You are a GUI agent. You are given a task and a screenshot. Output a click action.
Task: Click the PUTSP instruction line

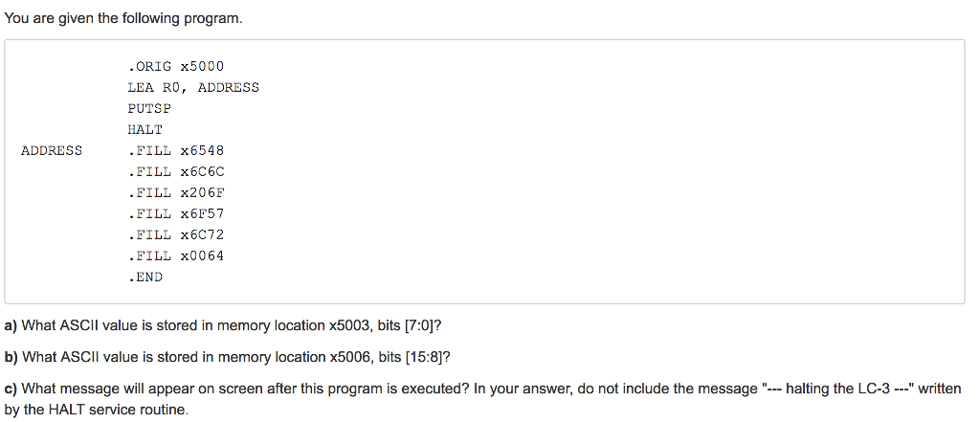point(149,108)
